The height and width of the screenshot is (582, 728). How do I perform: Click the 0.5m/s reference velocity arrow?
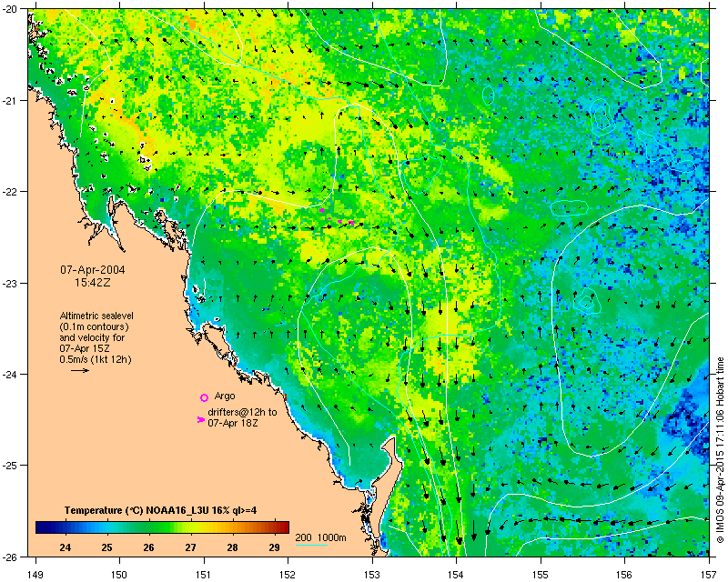[x=80, y=370]
